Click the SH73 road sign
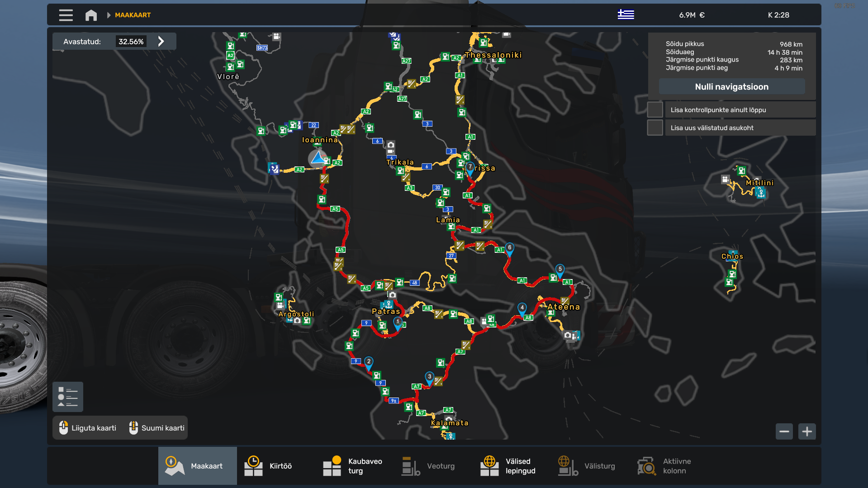This screenshot has width=868, height=488. 262,48
